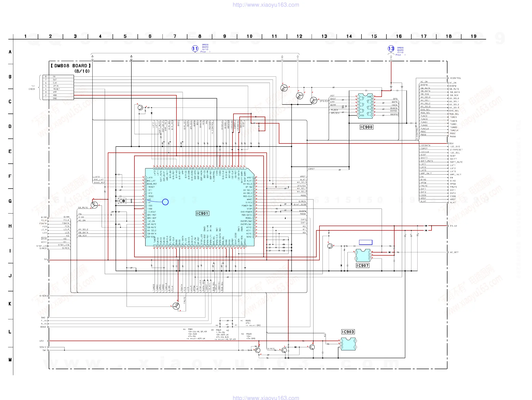Click the empty blue rectangle above IC907

click(x=366, y=242)
